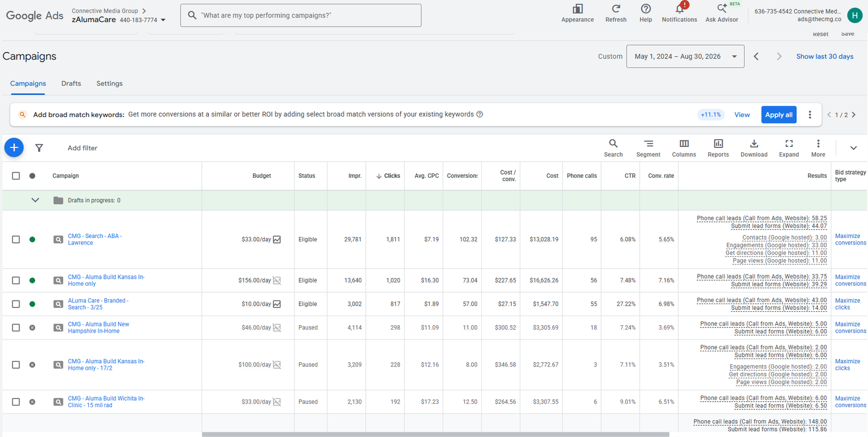The width and height of the screenshot is (868, 437).
Task: Open the date range dropdown
Action: click(x=685, y=56)
